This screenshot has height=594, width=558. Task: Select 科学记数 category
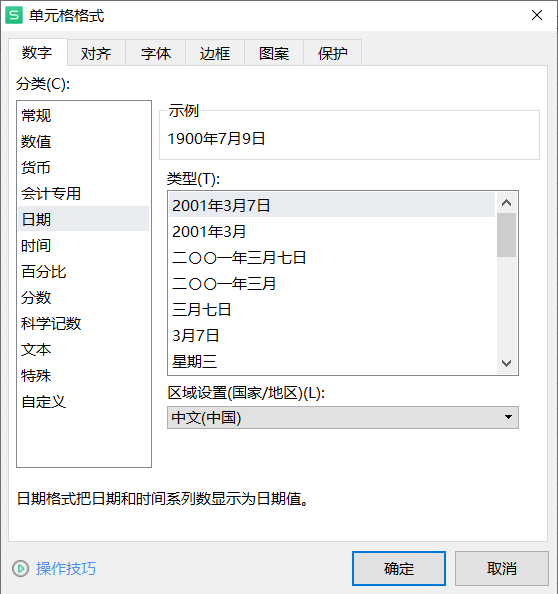click(x=84, y=324)
